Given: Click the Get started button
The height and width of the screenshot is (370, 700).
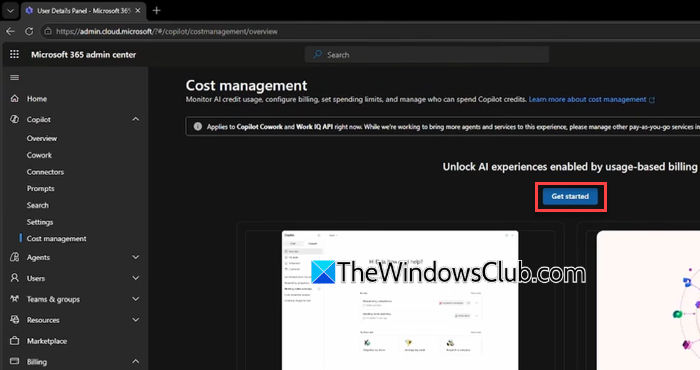Looking at the screenshot, I should pos(570,196).
